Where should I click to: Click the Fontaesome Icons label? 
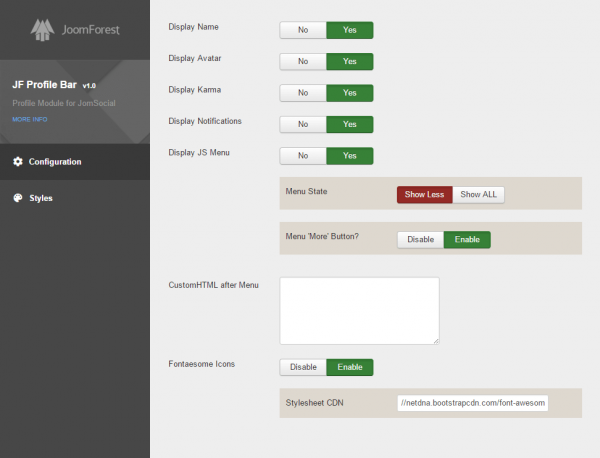coord(202,364)
